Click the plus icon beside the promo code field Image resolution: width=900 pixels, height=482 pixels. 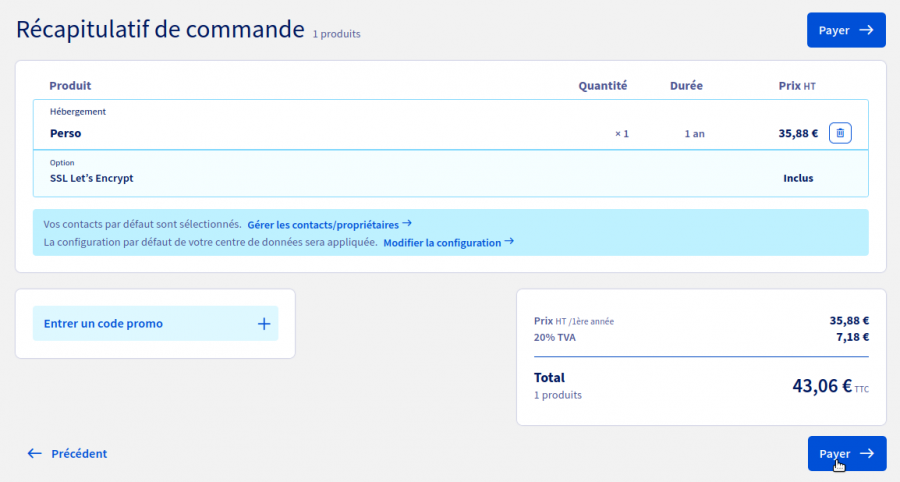(264, 324)
